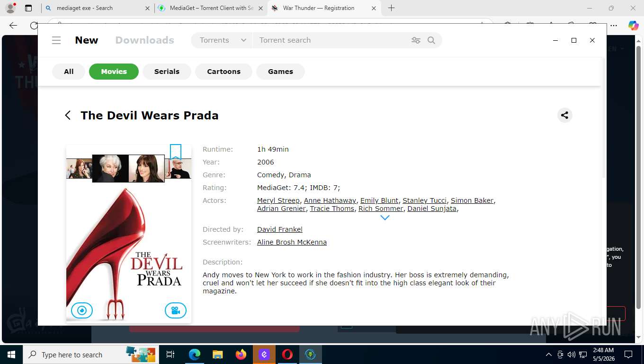Screen dimensions: 644x364
Task: Open the Windows notification center
Action: coord(628,355)
